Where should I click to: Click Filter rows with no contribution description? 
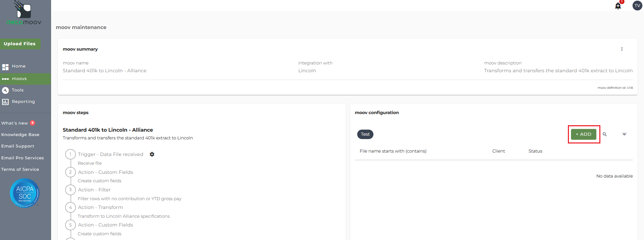click(130, 199)
